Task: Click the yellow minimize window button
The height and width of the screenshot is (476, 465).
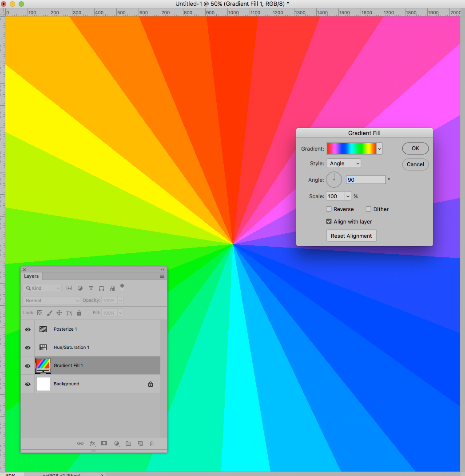Action: tap(12, 4)
